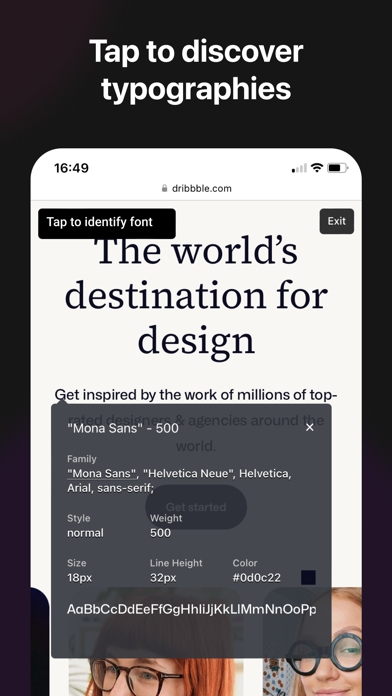This screenshot has width=392, height=696.
Task: Click the '500' Weight value
Action: 160,533
